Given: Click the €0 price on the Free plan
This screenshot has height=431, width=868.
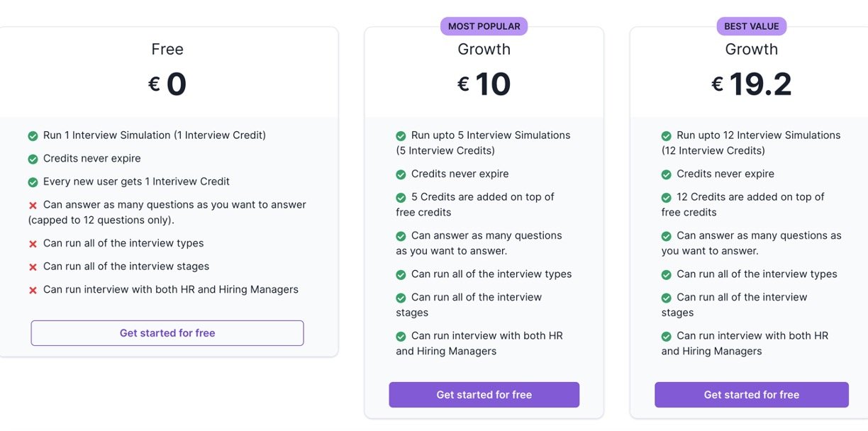Looking at the screenshot, I should click(x=167, y=84).
